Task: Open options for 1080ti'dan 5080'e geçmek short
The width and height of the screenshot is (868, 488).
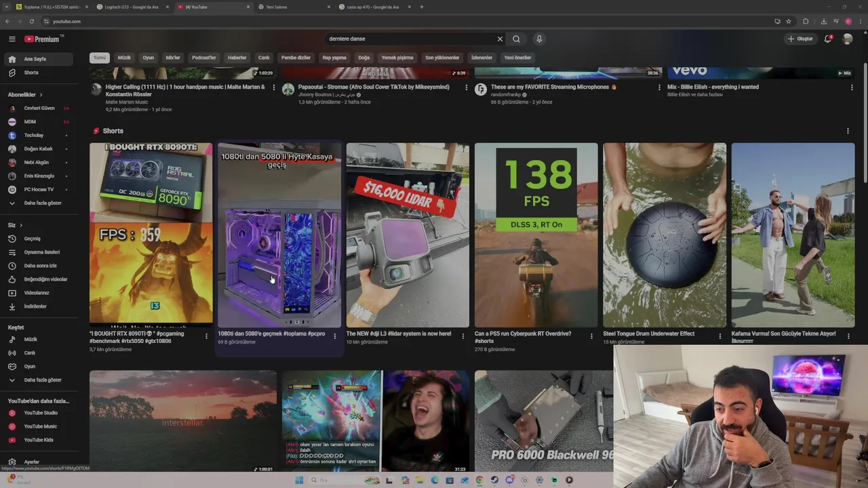Action: coord(334,335)
